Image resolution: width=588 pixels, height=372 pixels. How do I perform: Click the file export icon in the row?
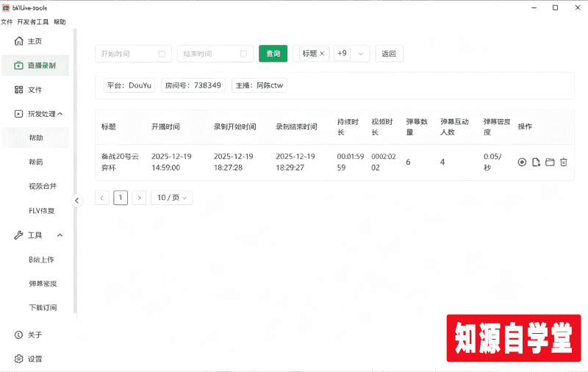pos(536,162)
